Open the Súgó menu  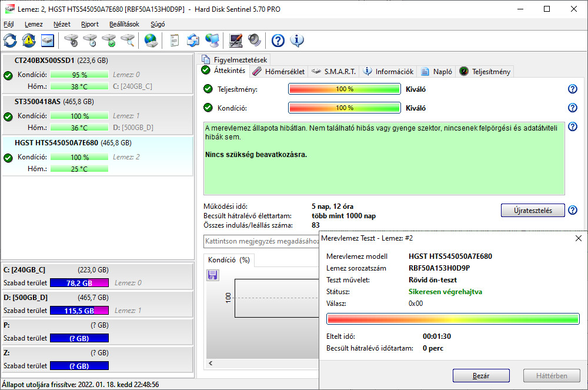tap(158, 24)
